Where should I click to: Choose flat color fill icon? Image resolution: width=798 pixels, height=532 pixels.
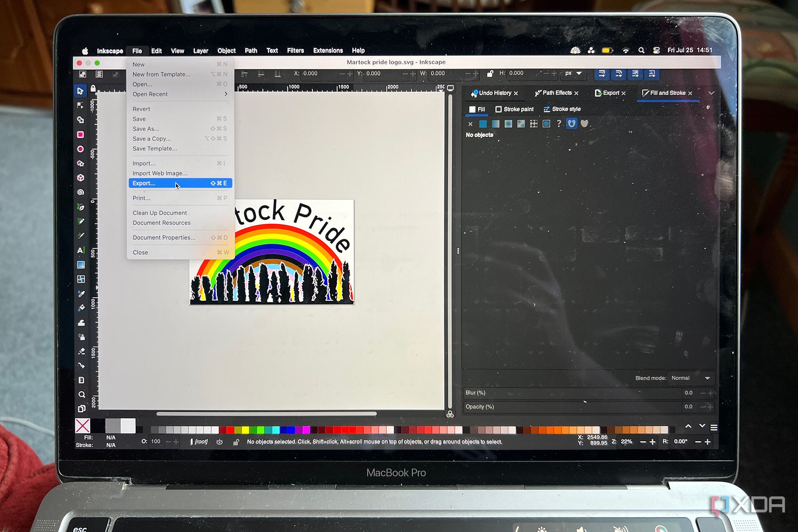[x=483, y=123]
